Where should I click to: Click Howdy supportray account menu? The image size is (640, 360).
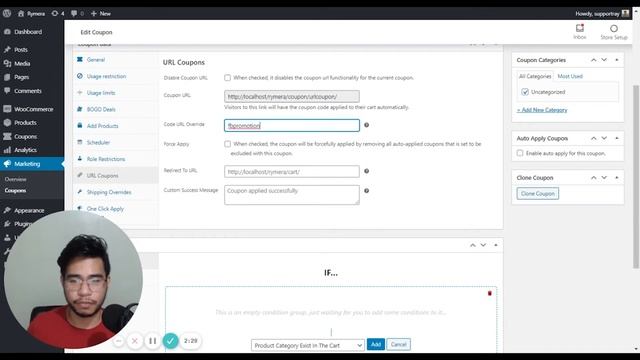[602, 13]
